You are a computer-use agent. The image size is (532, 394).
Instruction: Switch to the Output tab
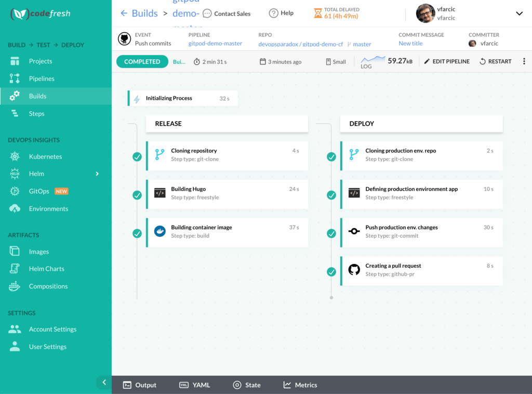(x=140, y=385)
